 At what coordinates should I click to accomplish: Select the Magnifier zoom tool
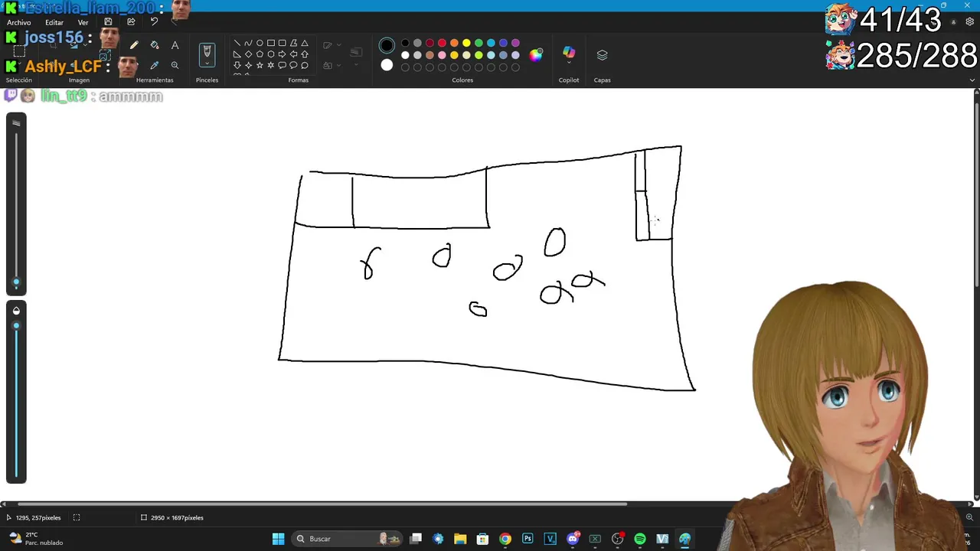[175, 66]
